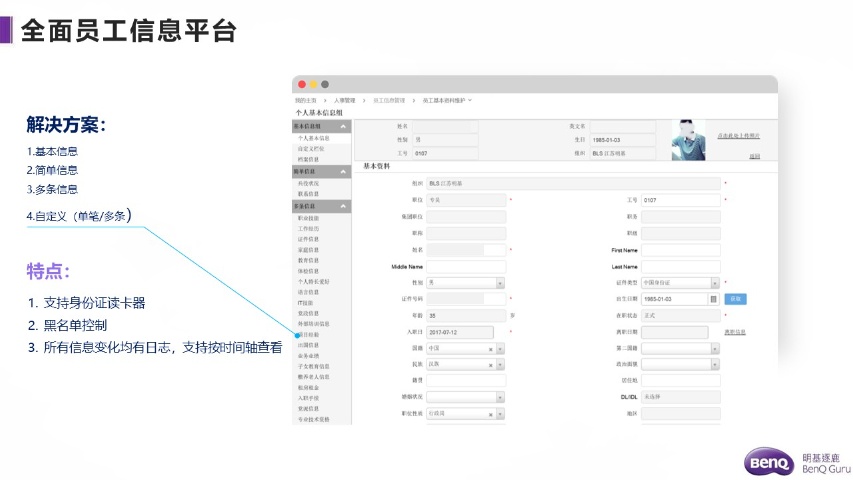Clear the 民族 value with x icon
Screen dimensions: 853x480
[491, 365]
